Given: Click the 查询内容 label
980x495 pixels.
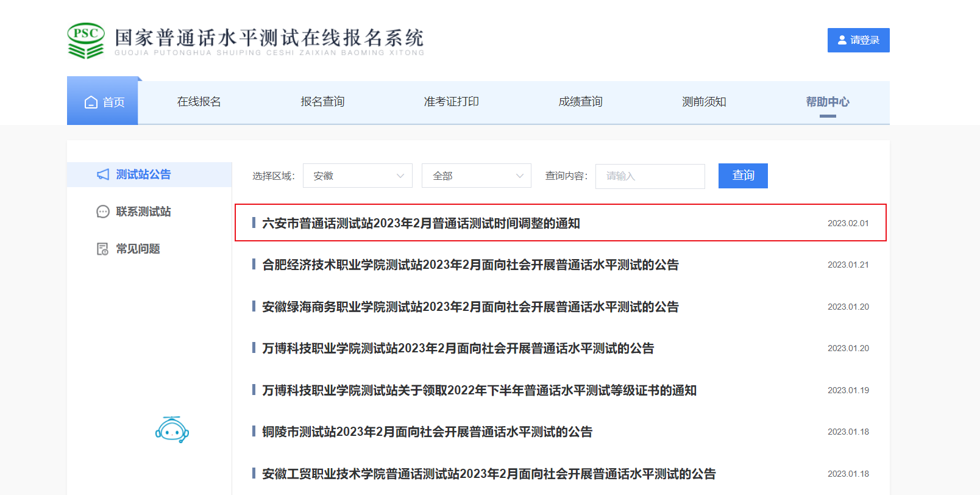Looking at the screenshot, I should (566, 176).
